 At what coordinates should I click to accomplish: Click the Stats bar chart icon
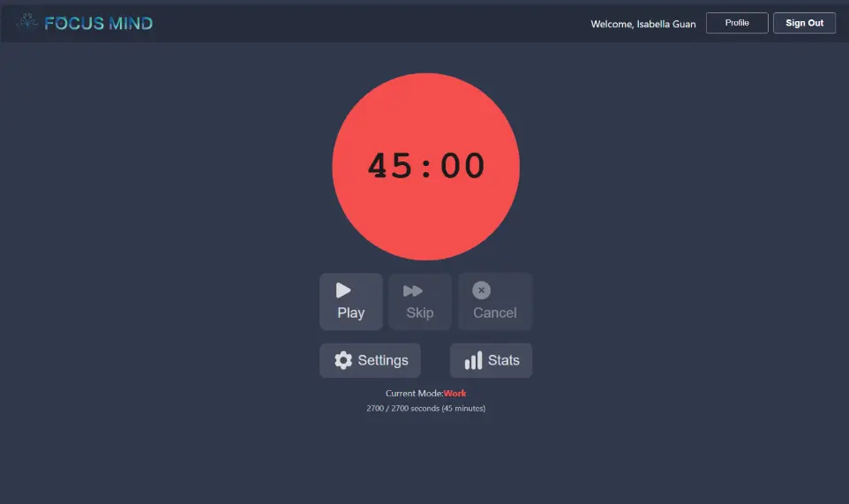pos(474,360)
